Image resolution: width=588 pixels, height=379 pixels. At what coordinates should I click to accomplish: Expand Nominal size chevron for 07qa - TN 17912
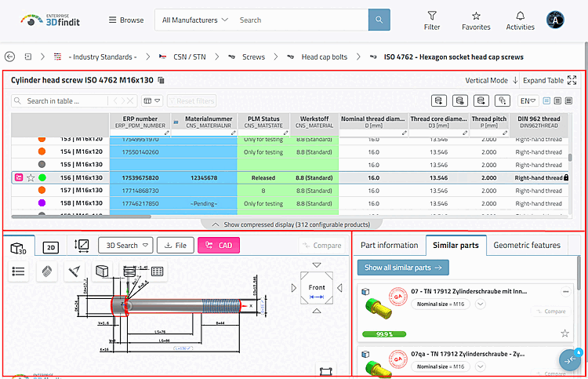coord(481,366)
